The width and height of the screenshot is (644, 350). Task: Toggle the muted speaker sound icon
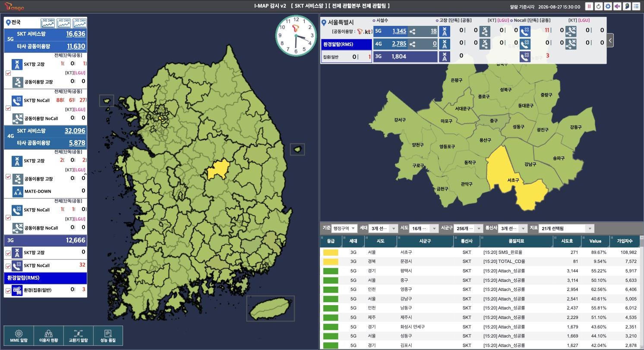pyautogui.click(x=617, y=6)
